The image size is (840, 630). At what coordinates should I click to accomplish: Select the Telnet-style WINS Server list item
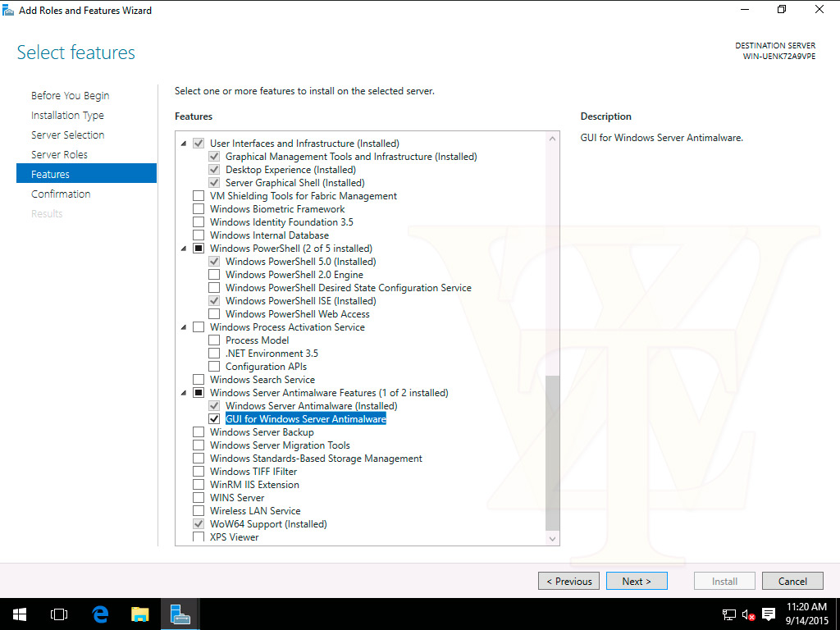coord(237,498)
